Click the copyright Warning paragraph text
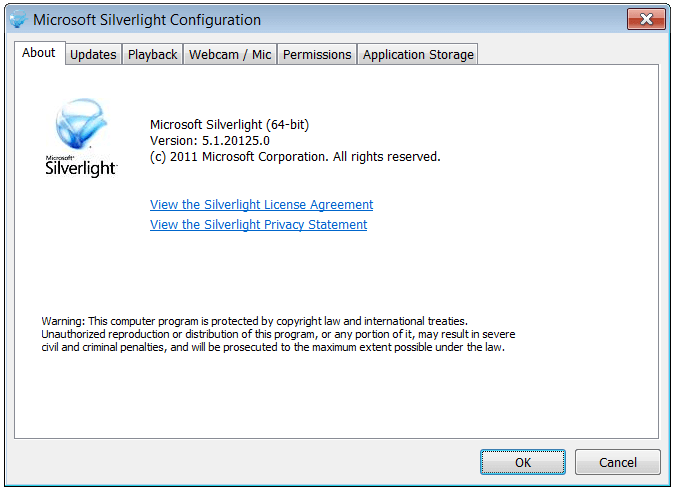The height and width of the screenshot is (496, 678). click(277, 334)
